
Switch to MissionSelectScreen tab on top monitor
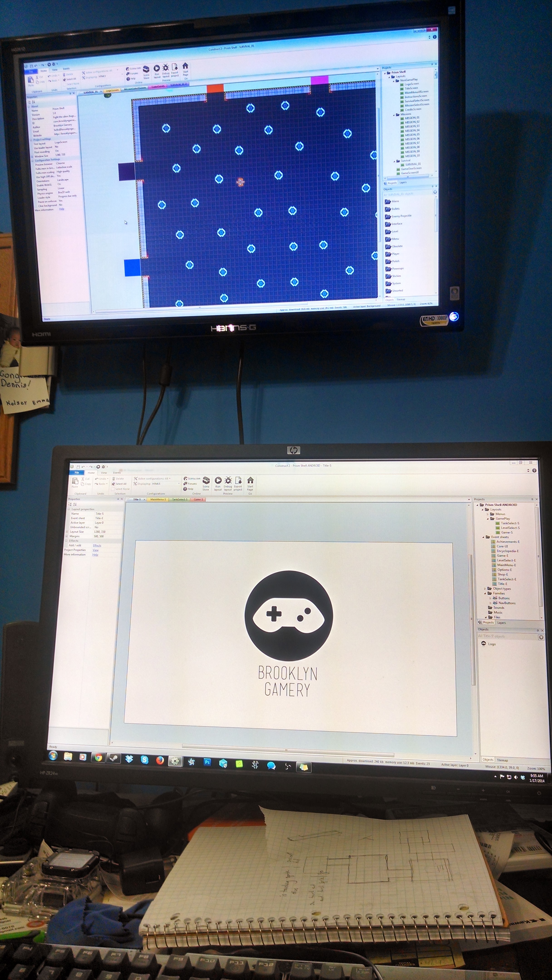135,89
